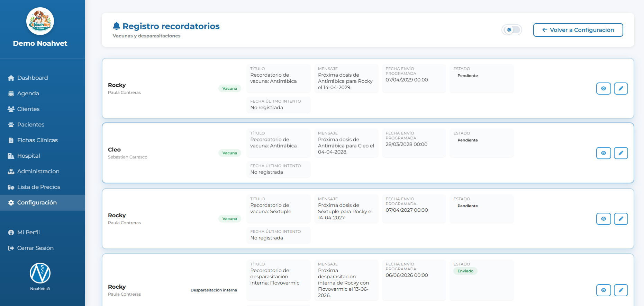
Task: Click the Demo Noahvet clinic name
Action: (x=40, y=43)
